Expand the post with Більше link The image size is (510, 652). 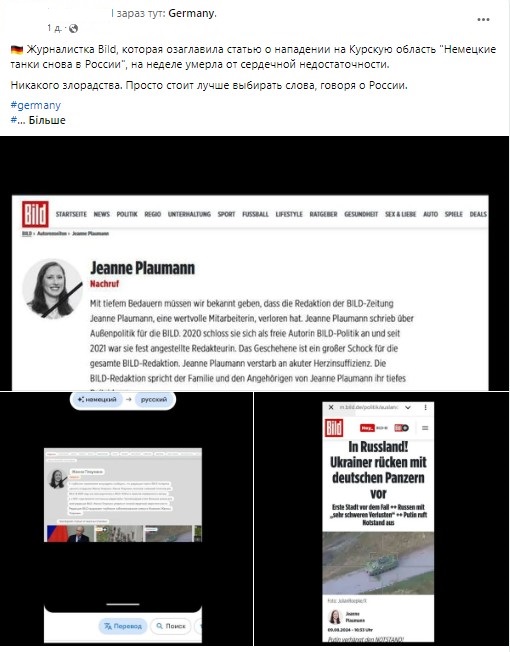pyautogui.click(x=47, y=121)
